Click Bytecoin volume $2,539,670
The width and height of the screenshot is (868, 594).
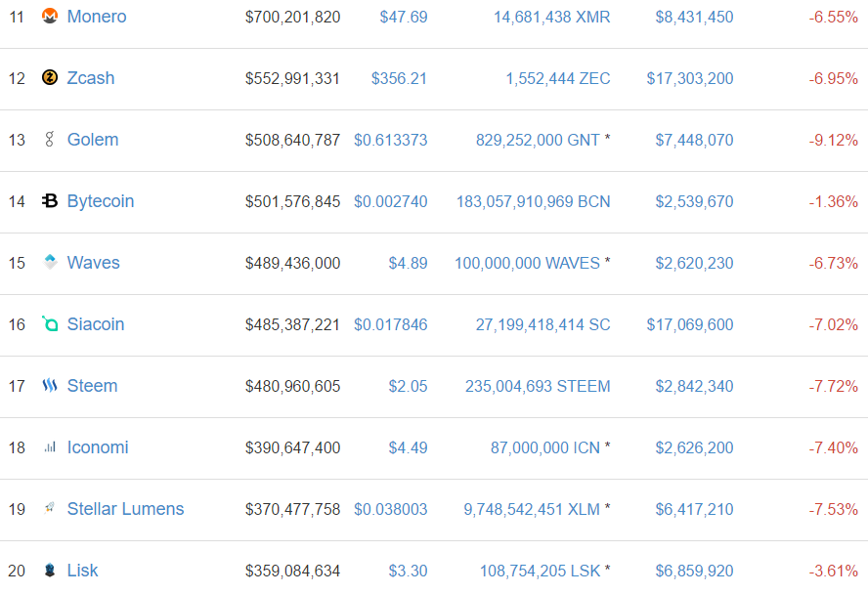click(694, 202)
